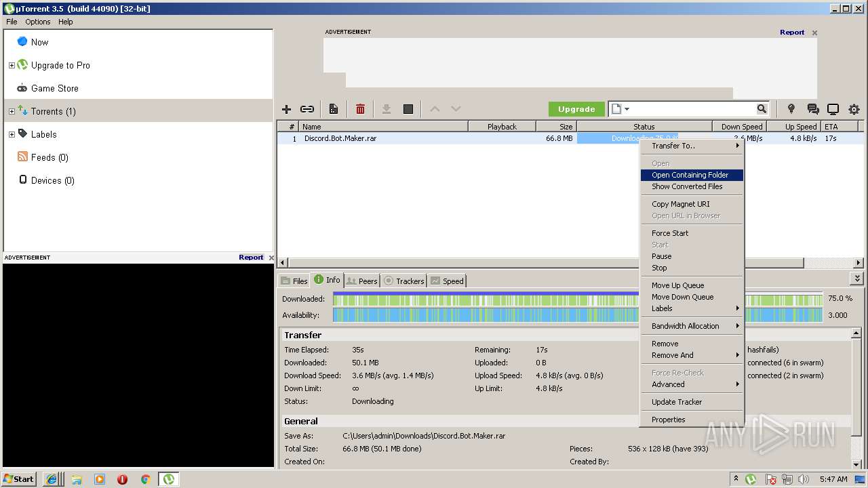Click the Downloaded pieces progress bar

[x=577, y=299]
